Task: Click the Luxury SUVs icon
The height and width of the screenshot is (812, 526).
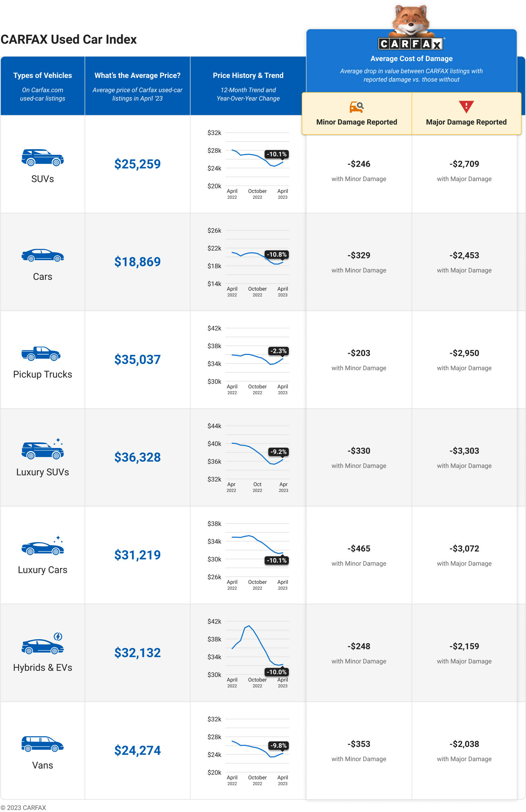Action: 43,450
